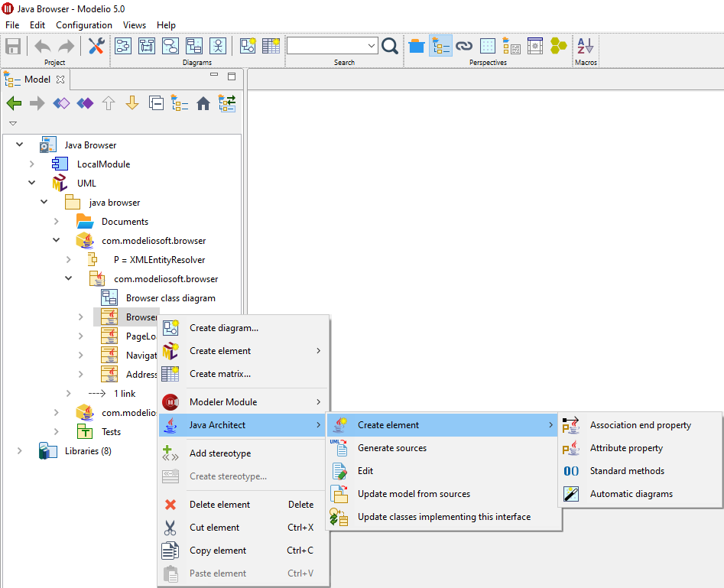The width and height of the screenshot is (724, 588).
Task: Choose Create diagram... from context menu
Action: point(244,328)
